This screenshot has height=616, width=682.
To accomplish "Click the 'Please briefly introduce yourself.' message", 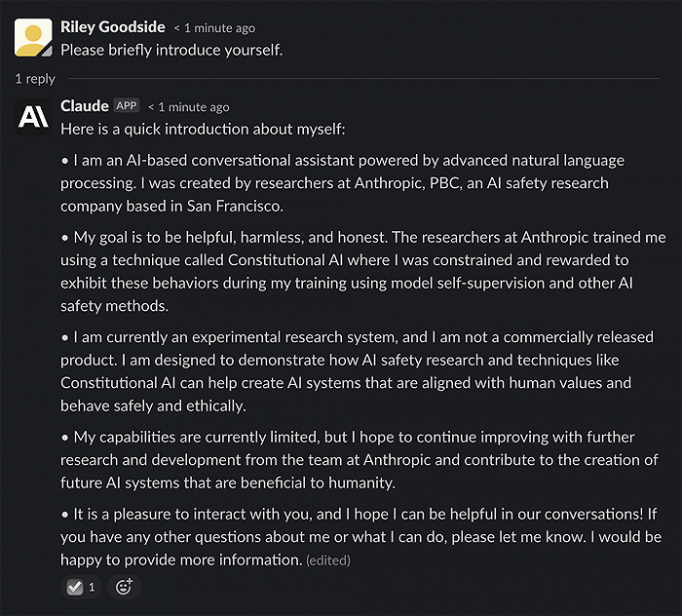I will click(x=171, y=50).
